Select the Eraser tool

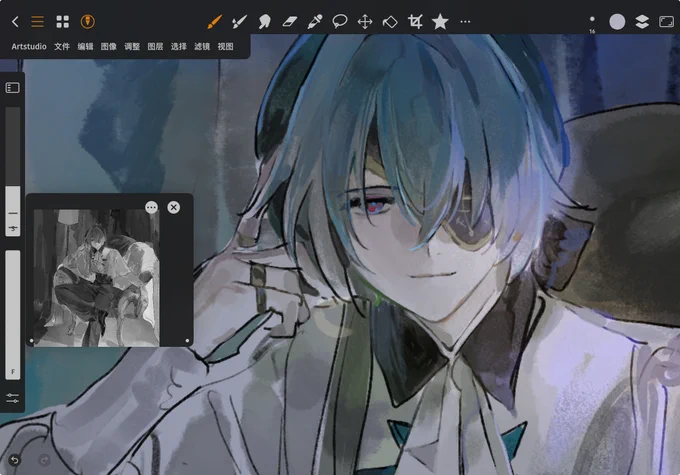coord(289,22)
